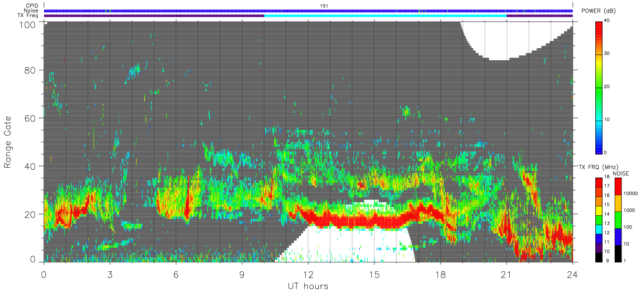The height and width of the screenshot is (297, 644).
Task: Click the UT hours axis title
Action: click(308, 286)
